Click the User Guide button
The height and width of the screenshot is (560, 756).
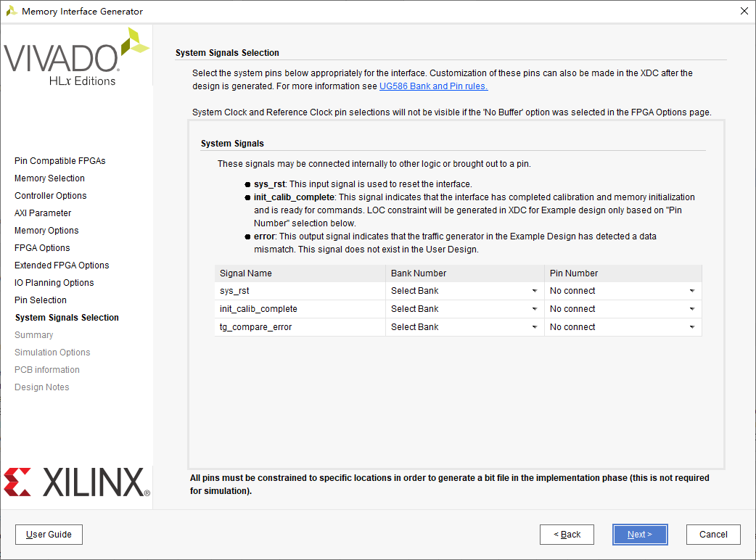49,535
